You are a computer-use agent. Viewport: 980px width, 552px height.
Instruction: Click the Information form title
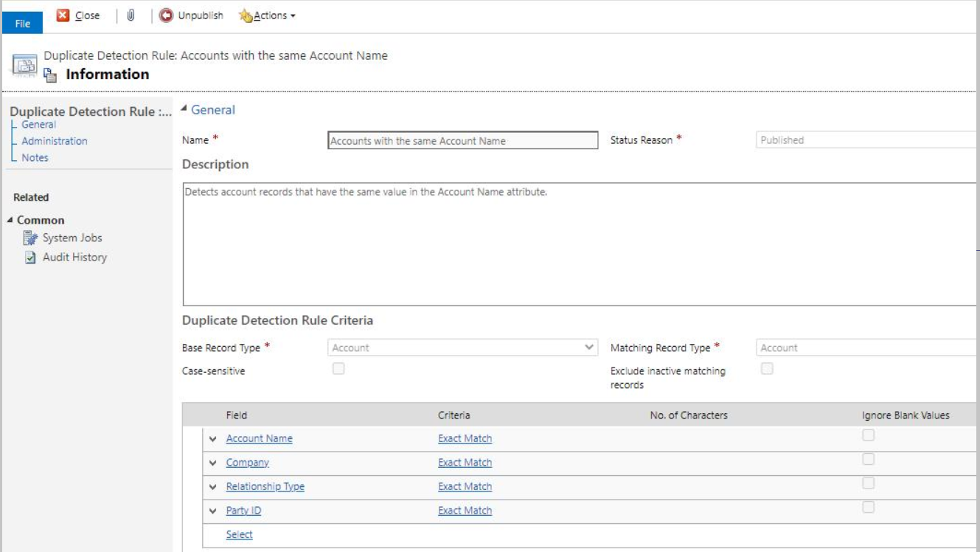[108, 74]
